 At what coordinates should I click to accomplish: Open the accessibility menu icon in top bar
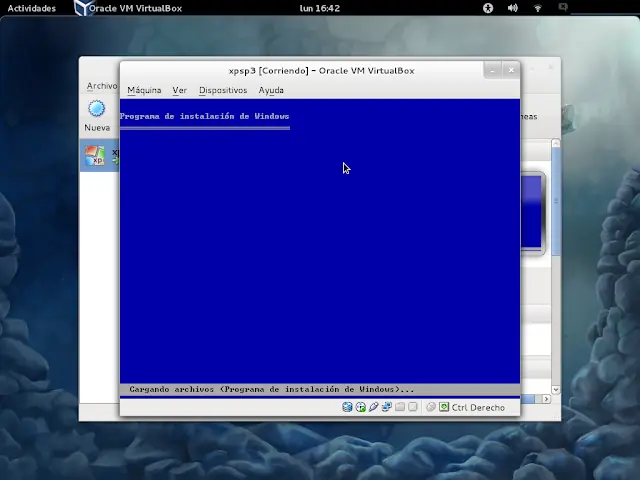(488, 8)
